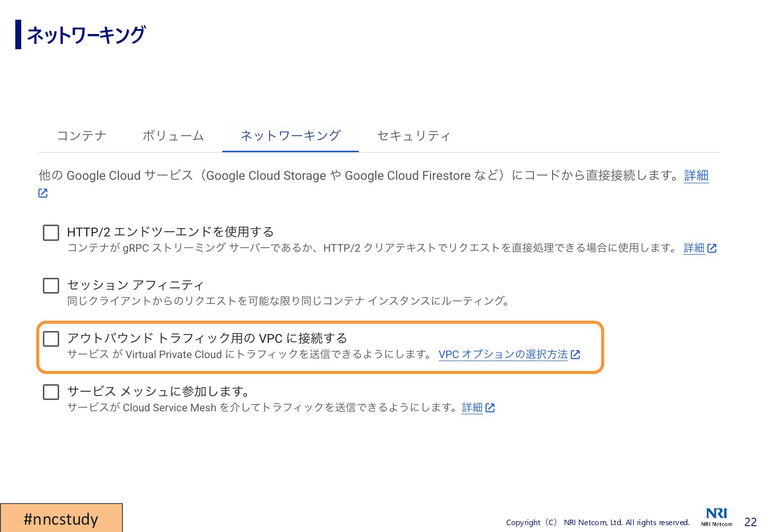Click the セッション アフィニティ label text
Screen dimensions: 769x532
pyautogui.click(x=136, y=285)
